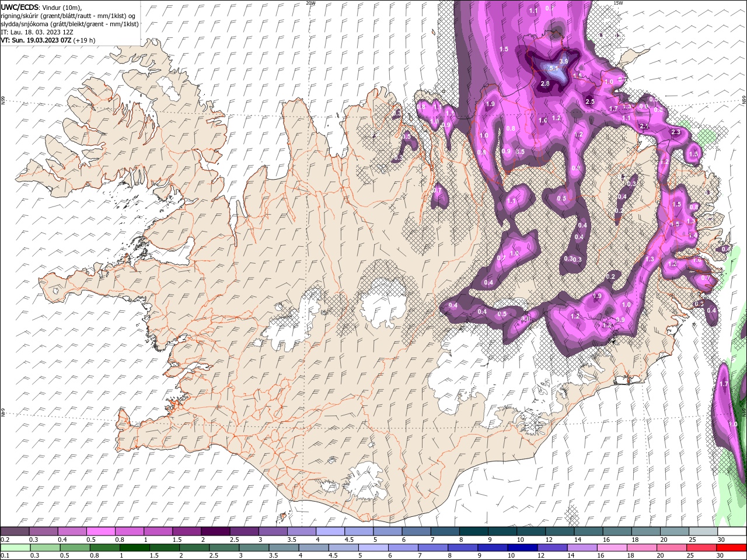Select the snow legend swatch between 4 and 4.5
This screenshot has width=747, height=560.
[330, 531]
